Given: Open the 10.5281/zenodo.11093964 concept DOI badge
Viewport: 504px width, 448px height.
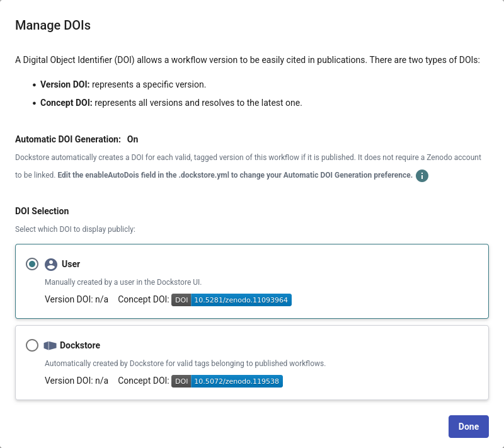Looking at the screenshot, I should point(241,300).
